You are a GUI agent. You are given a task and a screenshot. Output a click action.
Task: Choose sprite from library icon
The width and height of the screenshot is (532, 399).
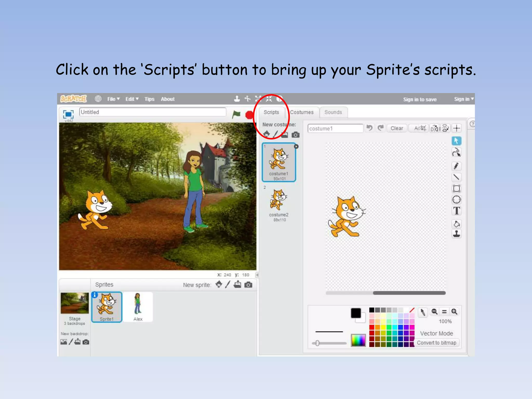(x=219, y=284)
